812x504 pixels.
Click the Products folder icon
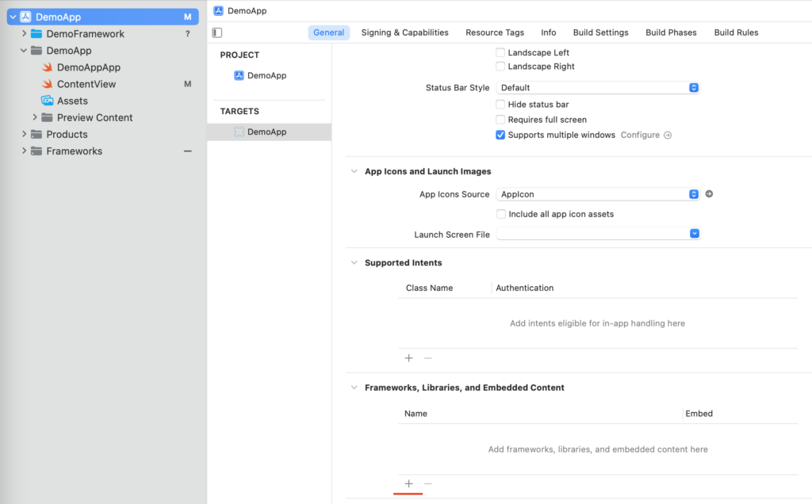(x=36, y=134)
